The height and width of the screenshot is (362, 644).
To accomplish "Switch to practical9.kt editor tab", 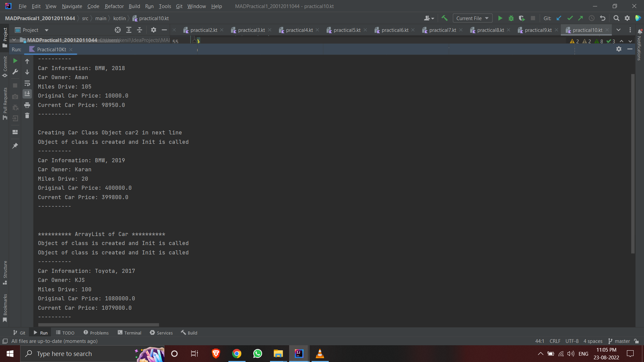I will click(x=538, y=30).
